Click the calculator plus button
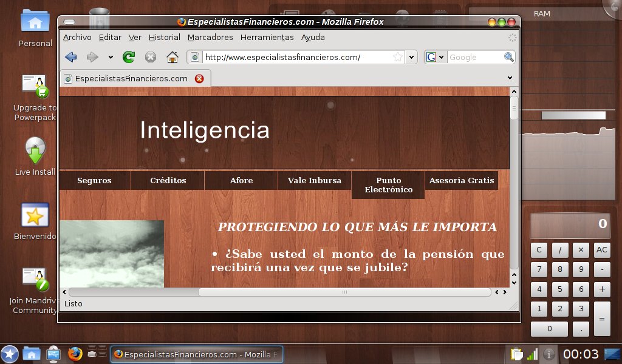The width and height of the screenshot is (622, 364). click(x=602, y=289)
